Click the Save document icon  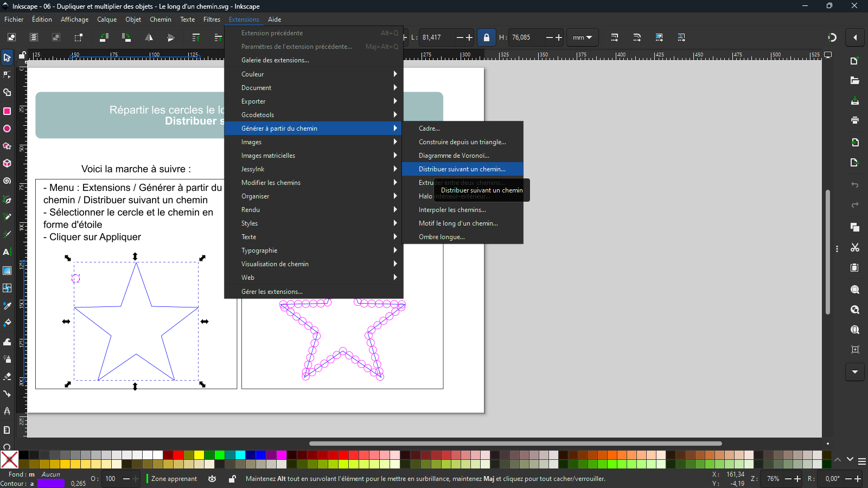click(855, 101)
